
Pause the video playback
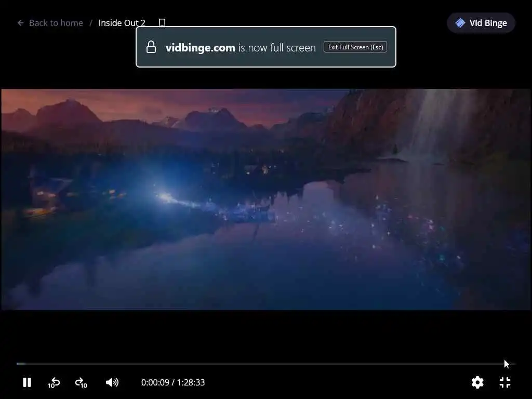(27, 382)
